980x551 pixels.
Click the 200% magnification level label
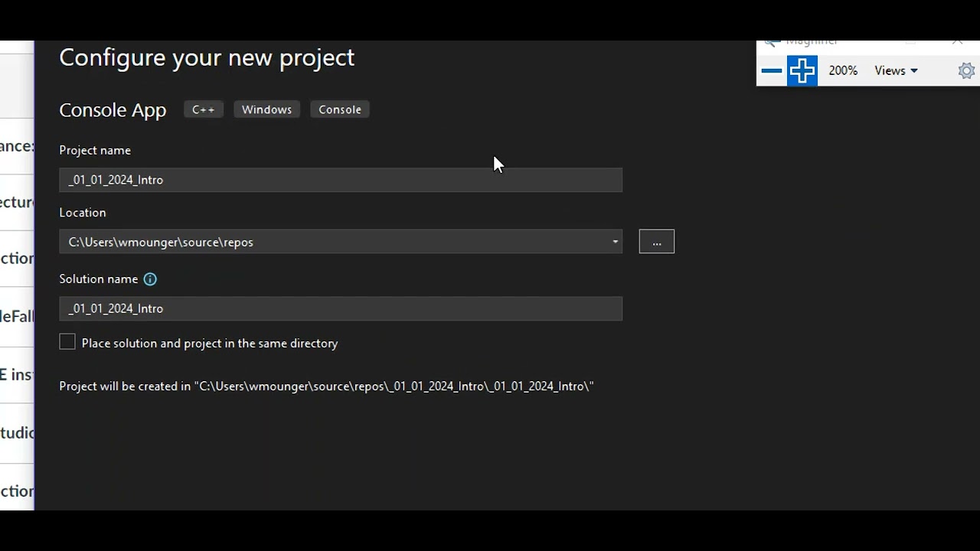click(x=843, y=70)
